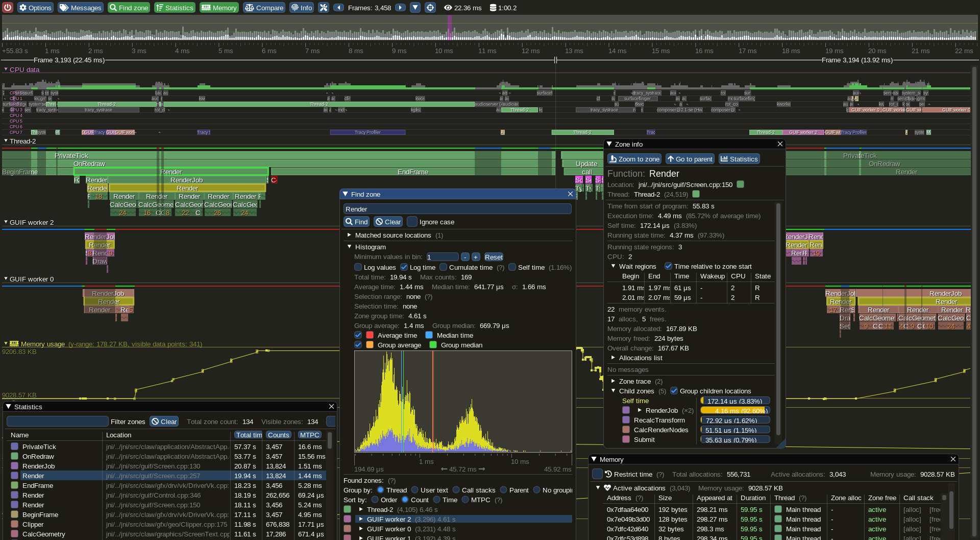Open Statistics from the top toolbar
Screen dimensions: 980x540
[174, 7]
